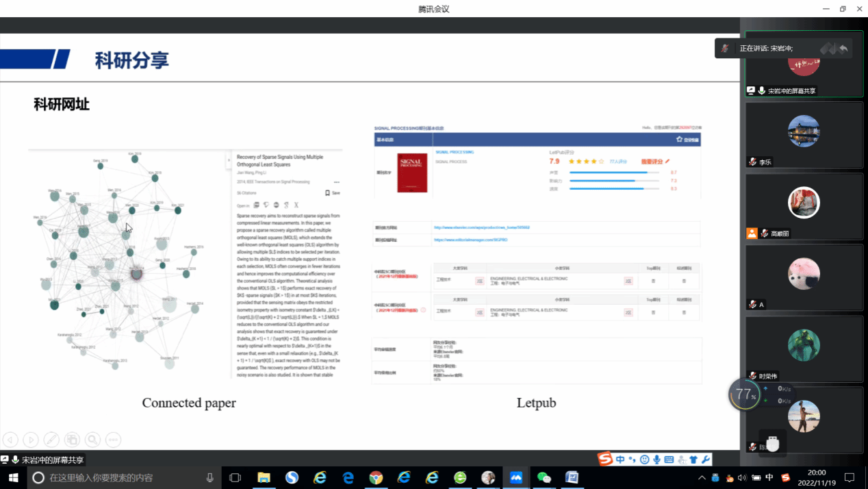Click the Elsevier journal website link
Viewport: 868px width, 489px height.
tap(482, 227)
